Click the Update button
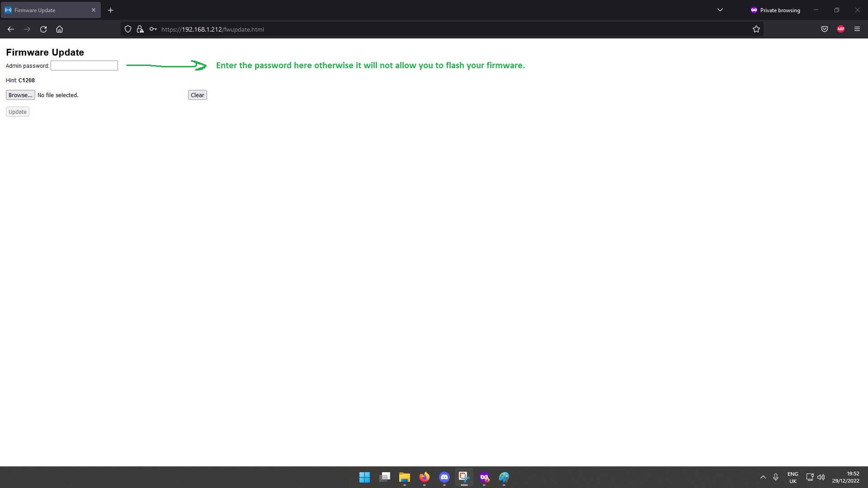Image resolution: width=868 pixels, height=488 pixels. coord(18,112)
